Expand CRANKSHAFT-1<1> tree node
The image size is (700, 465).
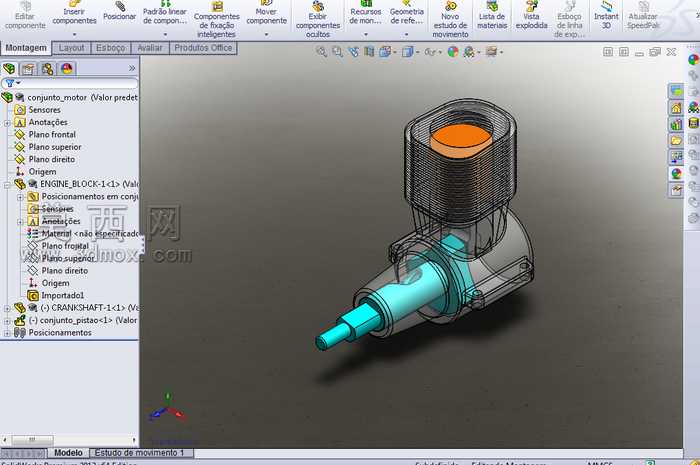[x=7, y=308]
